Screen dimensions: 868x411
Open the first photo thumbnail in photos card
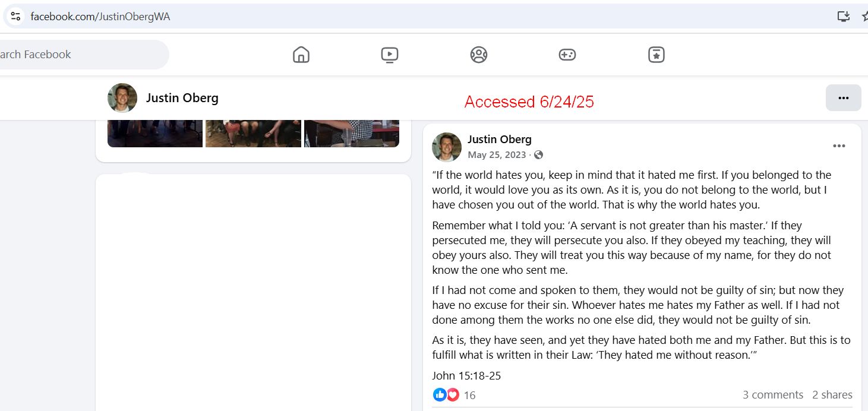pyautogui.click(x=155, y=134)
